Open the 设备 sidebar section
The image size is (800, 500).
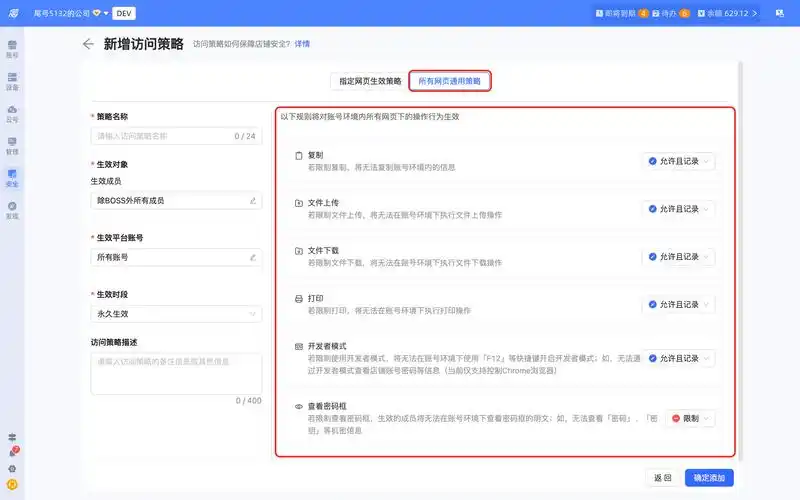(x=12, y=81)
